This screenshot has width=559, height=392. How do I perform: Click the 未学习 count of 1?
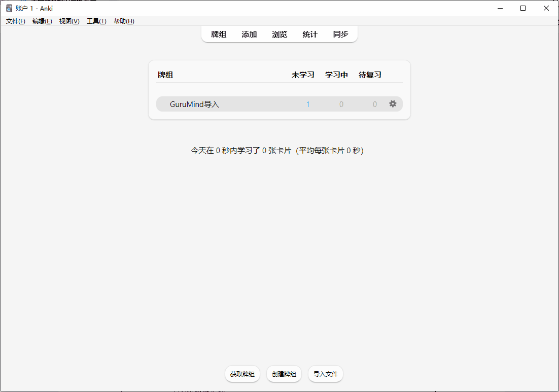point(308,104)
